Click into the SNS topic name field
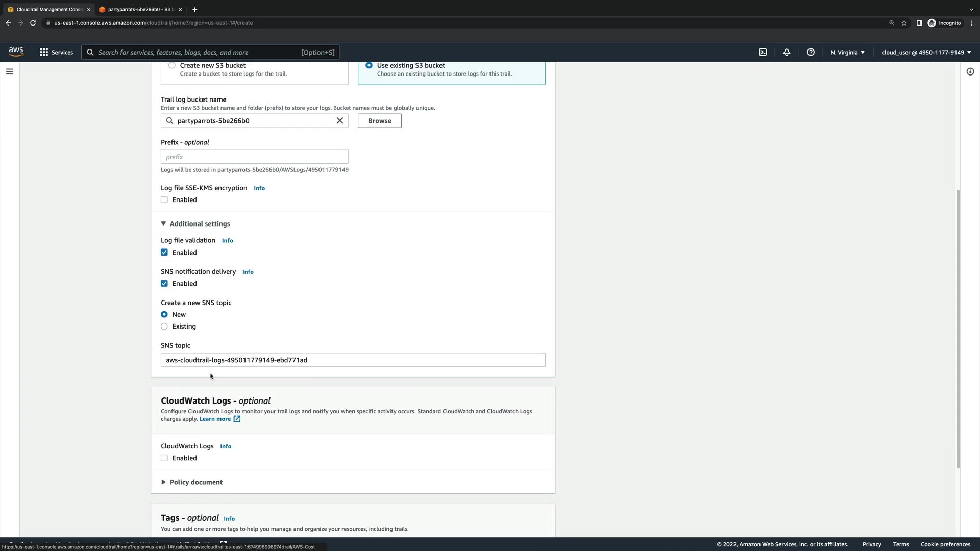Image resolution: width=980 pixels, height=551 pixels. (353, 360)
